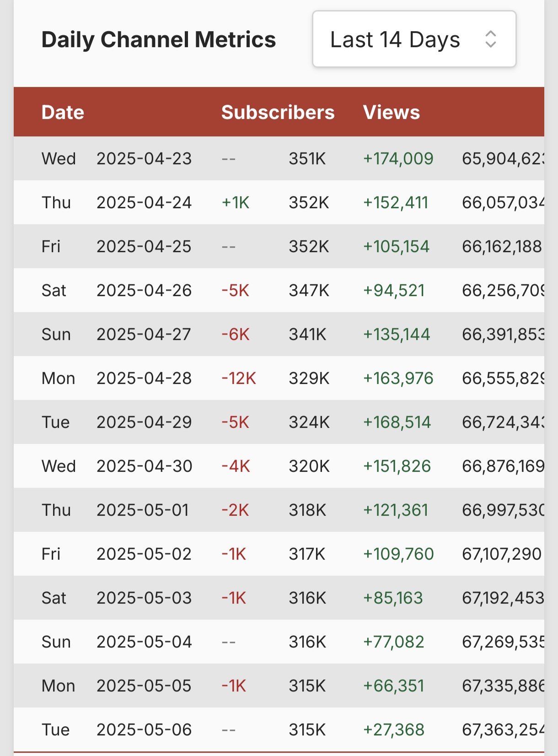Select the 2025-05-01 date cell

[143, 510]
